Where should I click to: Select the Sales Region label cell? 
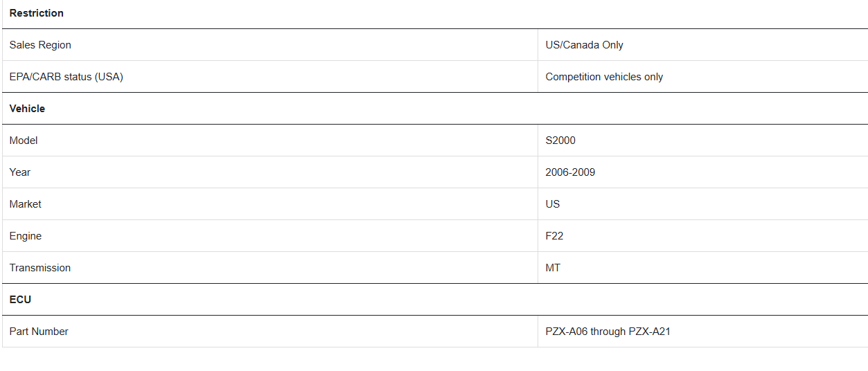(270, 45)
